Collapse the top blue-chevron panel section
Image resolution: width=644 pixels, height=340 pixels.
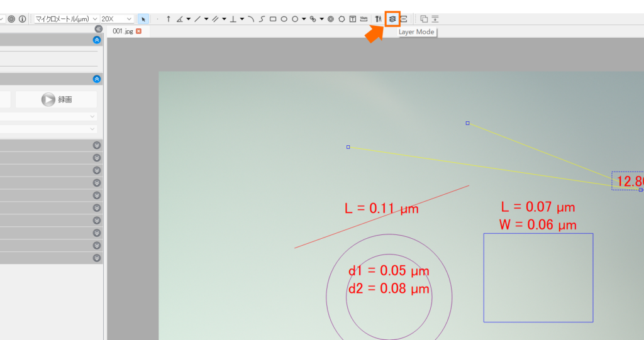[x=96, y=40]
